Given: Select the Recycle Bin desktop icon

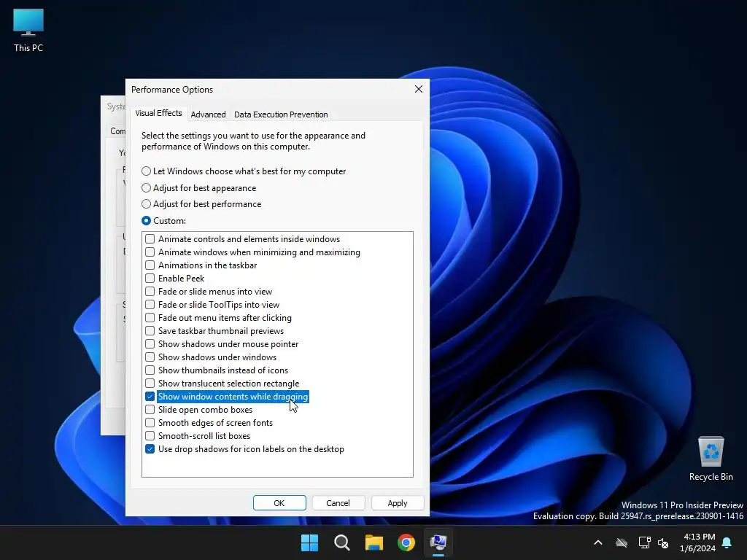Looking at the screenshot, I should coord(711,459).
